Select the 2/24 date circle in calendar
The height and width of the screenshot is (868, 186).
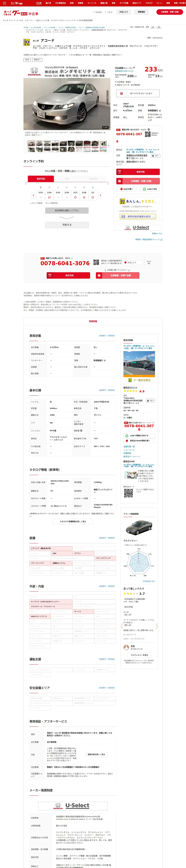coord(49,197)
